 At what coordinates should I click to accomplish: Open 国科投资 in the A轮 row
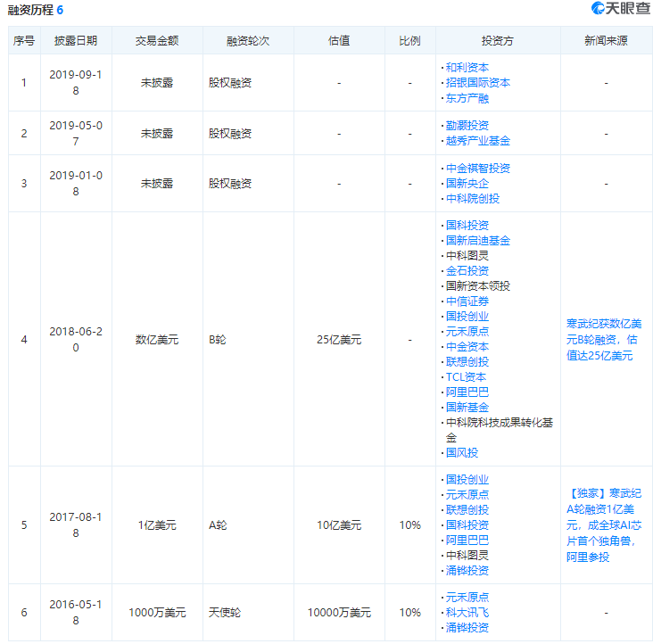[467, 524]
